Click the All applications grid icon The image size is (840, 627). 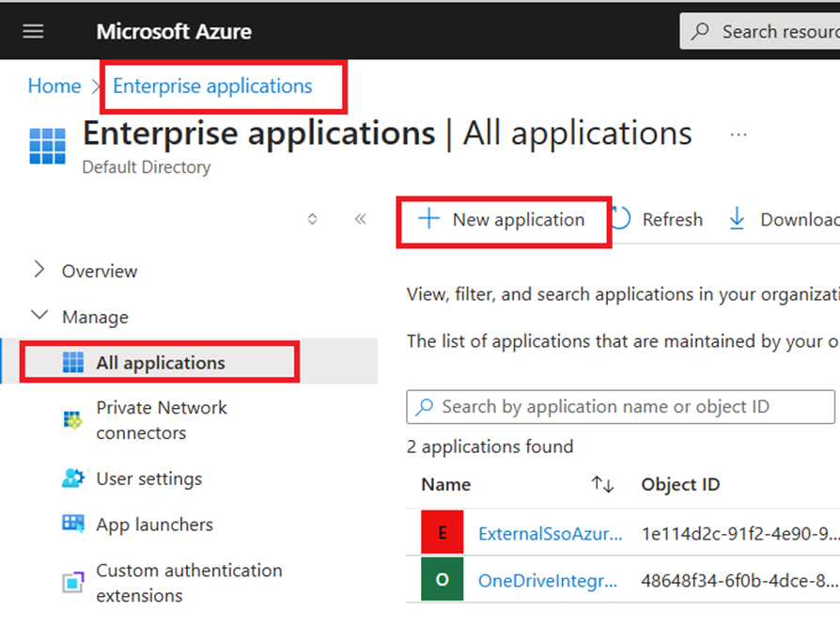coord(73,362)
